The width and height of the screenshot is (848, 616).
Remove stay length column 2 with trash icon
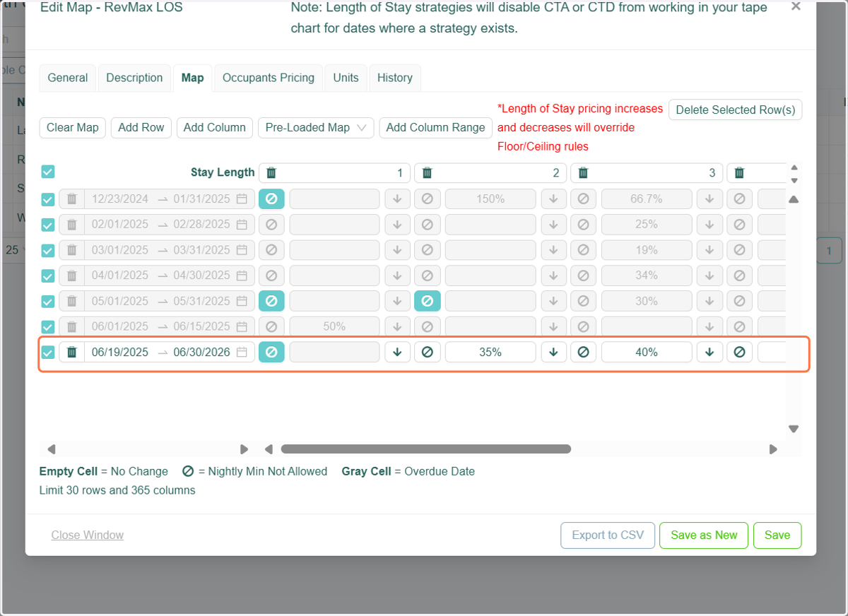tap(427, 172)
